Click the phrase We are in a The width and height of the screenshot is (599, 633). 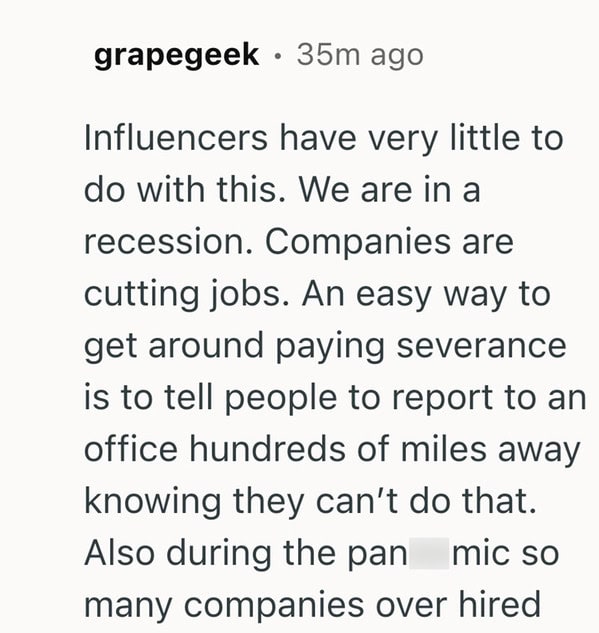390,190
